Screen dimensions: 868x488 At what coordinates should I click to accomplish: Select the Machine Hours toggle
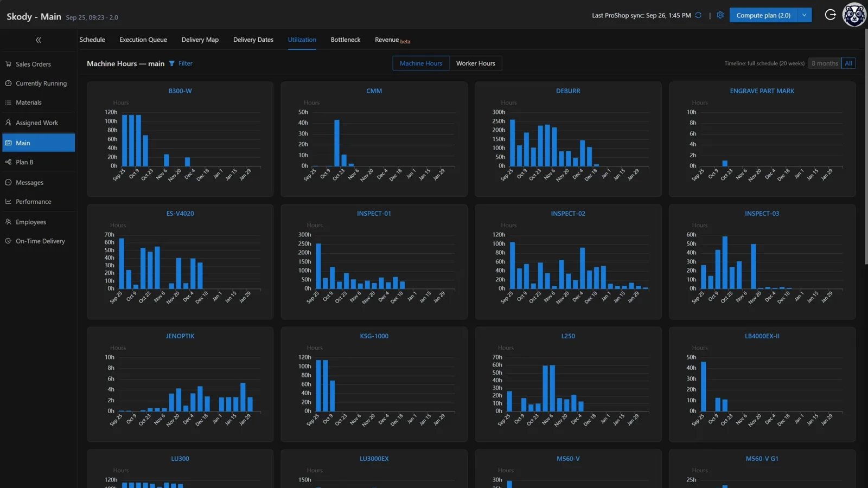pyautogui.click(x=421, y=63)
